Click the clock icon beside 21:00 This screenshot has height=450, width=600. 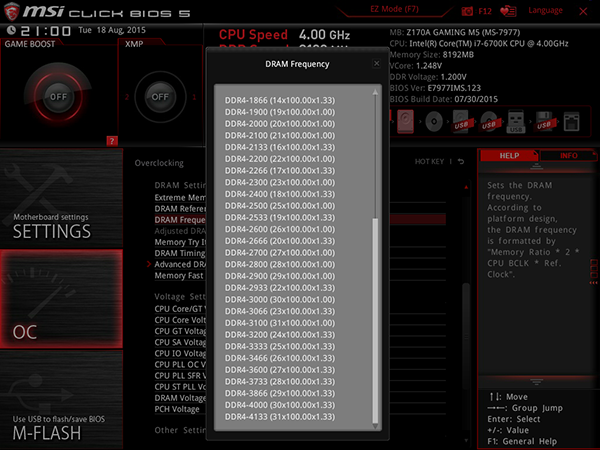click(11, 30)
